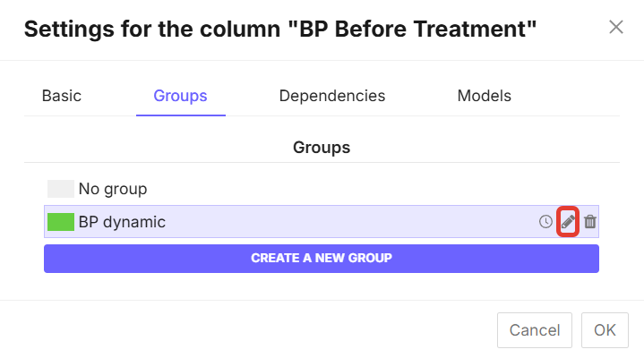Edit the BP dynamic group with pencil icon
Image resolution: width=644 pixels, height=358 pixels.
coord(568,222)
